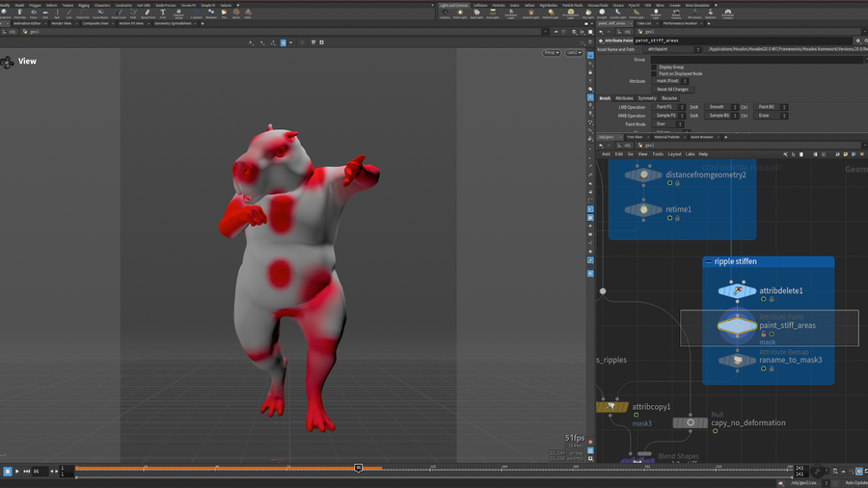Switch to the Symmetry tab
This screenshot has width=868, height=488.
coord(647,97)
